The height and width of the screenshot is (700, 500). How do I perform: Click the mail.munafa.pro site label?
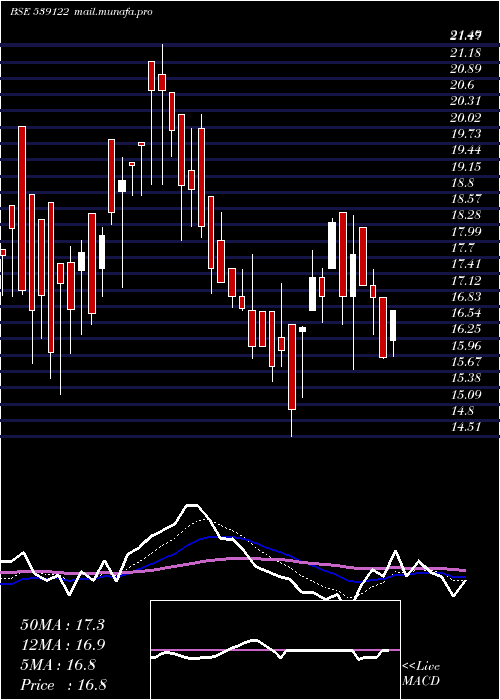pos(112,12)
